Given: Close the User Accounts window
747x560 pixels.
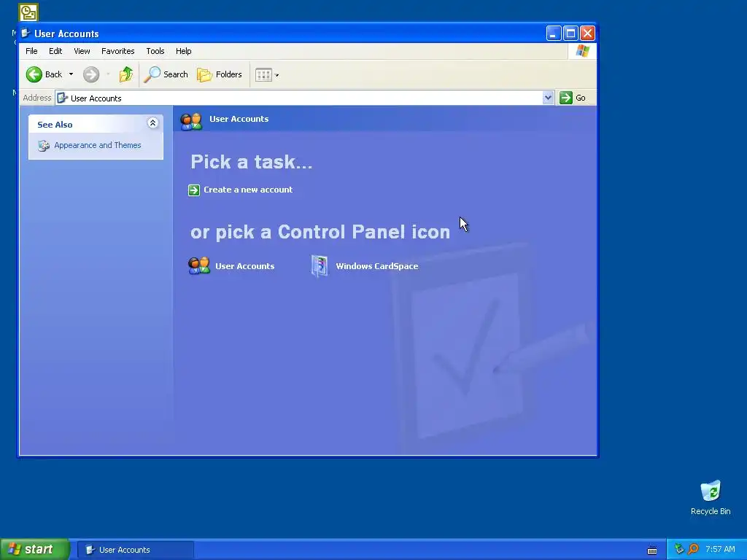Looking at the screenshot, I should [x=587, y=34].
